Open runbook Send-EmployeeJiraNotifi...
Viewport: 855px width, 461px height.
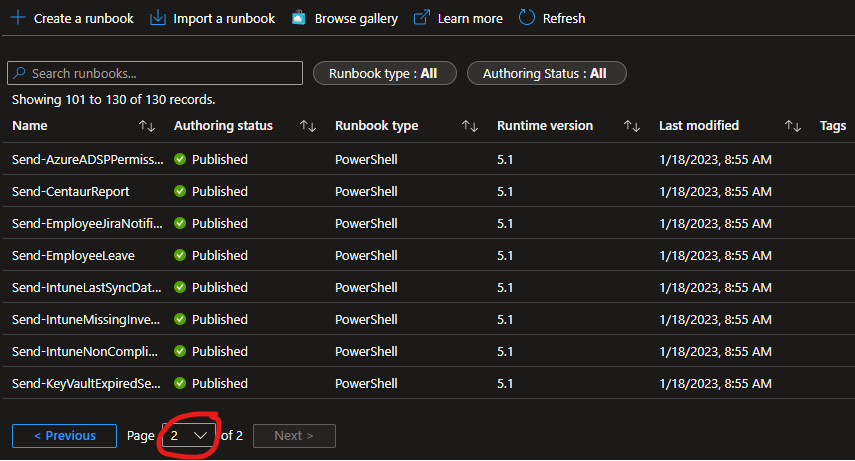(87, 223)
